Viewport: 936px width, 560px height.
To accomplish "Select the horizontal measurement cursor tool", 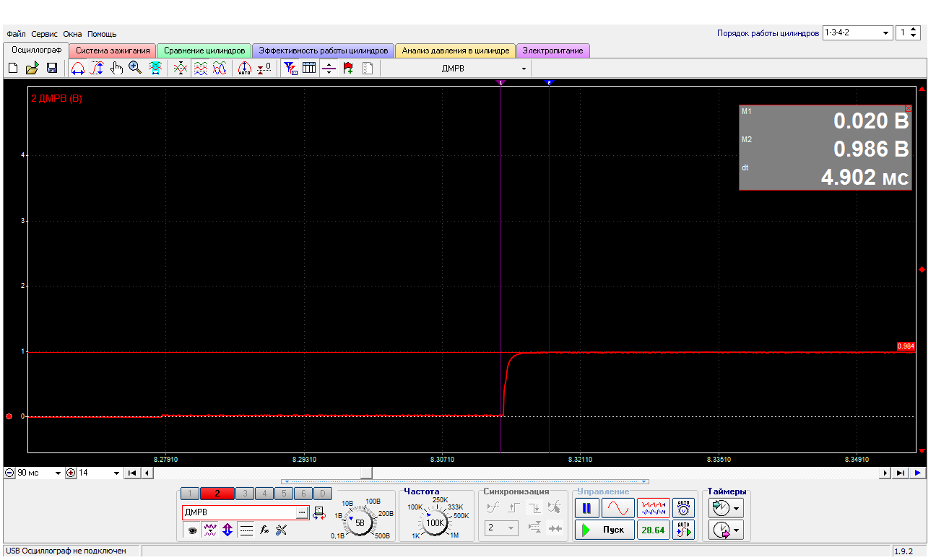I will (x=78, y=68).
